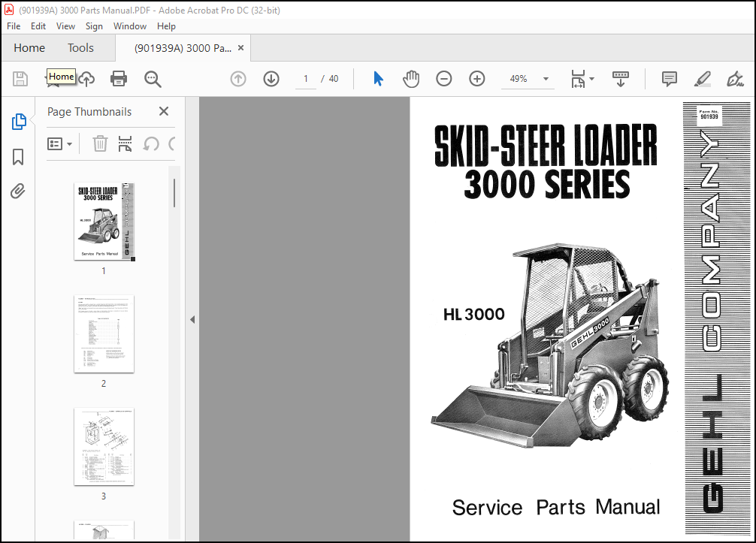This screenshot has width=756, height=543.
Task: Add a comment with the speech bubble icon
Action: click(670, 79)
